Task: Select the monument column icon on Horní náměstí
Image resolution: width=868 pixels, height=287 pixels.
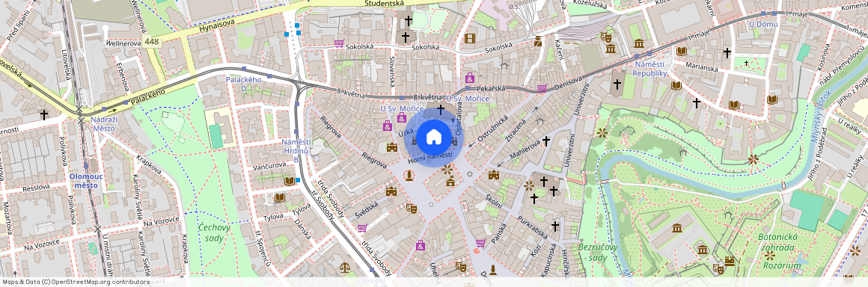Action: point(409,176)
